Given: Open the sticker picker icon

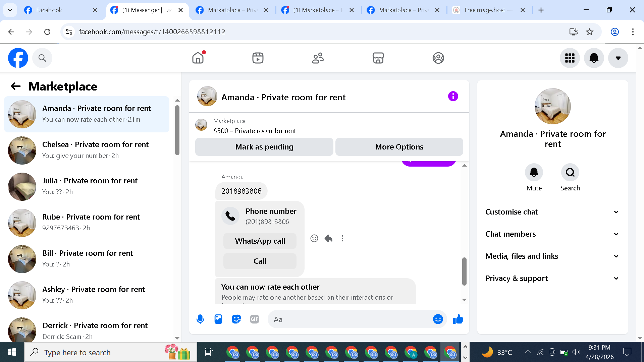Looking at the screenshot, I should pos(236,319).
